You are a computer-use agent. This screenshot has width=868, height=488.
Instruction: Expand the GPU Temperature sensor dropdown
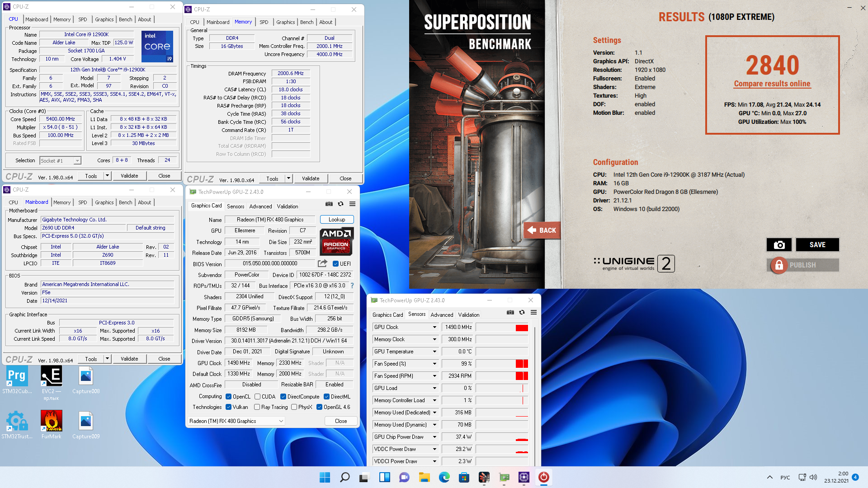[435, 352]
